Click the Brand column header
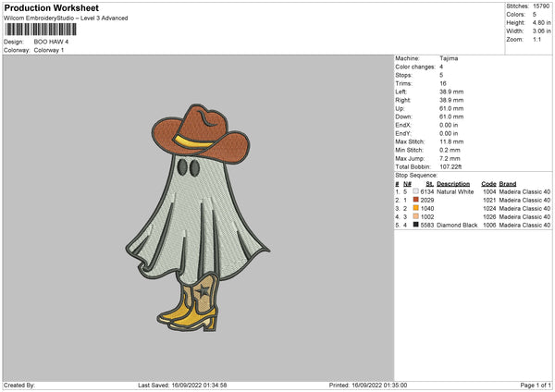The image size is (555, 392). 510,183
